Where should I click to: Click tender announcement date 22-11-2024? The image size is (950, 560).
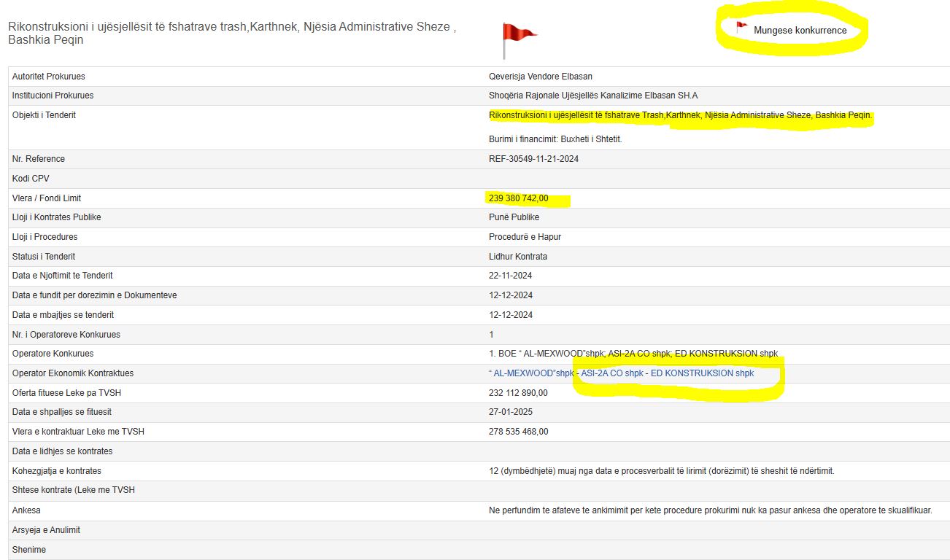click(x=510, y=276)
